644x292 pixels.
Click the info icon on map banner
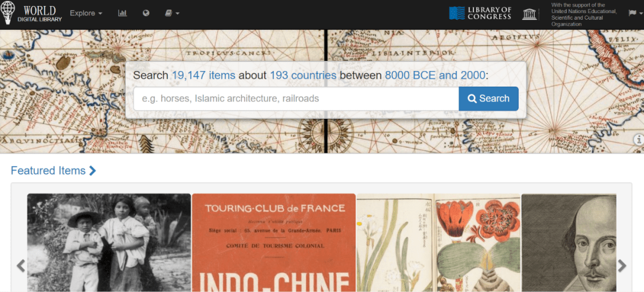tap(639, 140)
